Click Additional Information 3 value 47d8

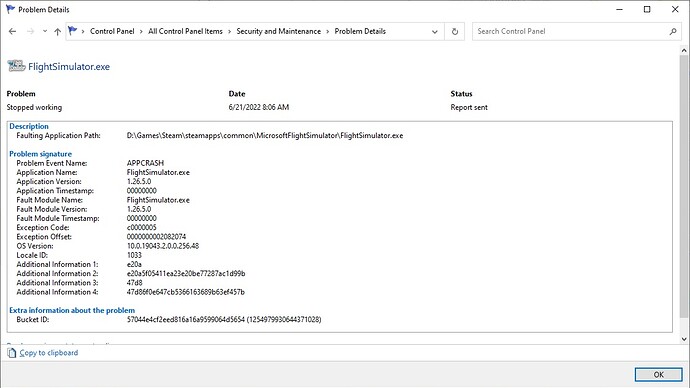pyautogui.click(x=134, y=283)
